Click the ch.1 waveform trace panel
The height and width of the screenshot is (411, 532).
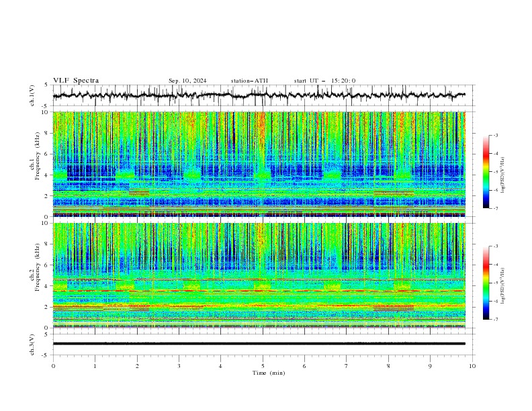(264, 95)
